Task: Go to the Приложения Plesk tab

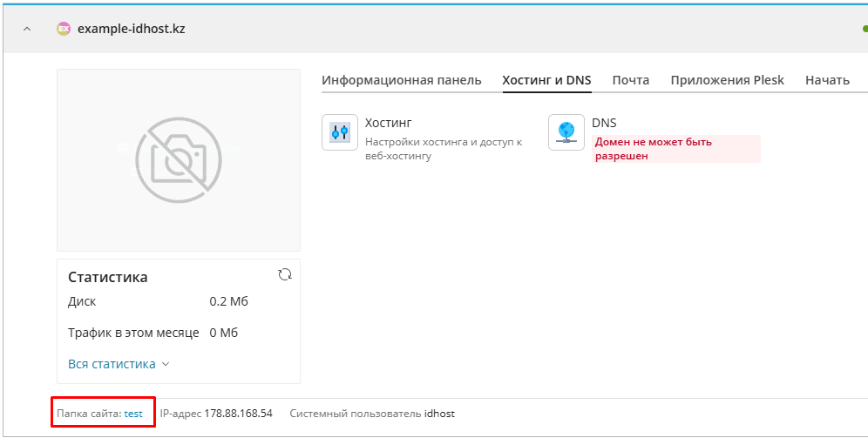Action: (727, 80)
